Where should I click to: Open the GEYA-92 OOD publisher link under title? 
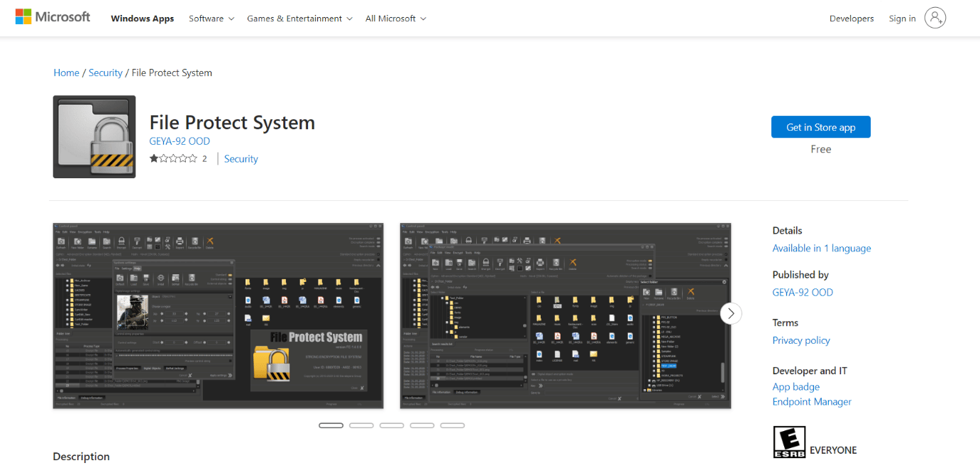pyautogui.click(x=180, y=141)
